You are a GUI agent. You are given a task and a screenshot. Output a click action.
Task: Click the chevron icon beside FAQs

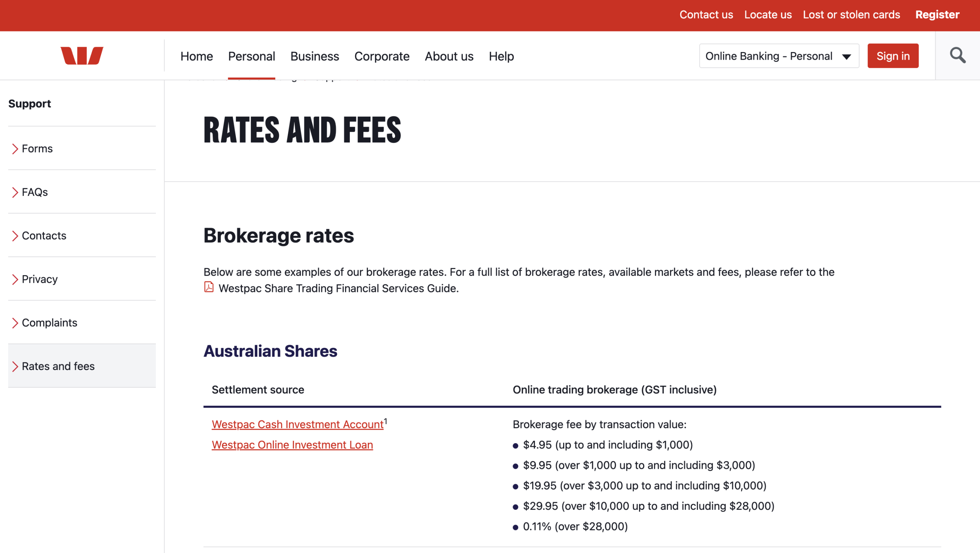click(15, 192)
